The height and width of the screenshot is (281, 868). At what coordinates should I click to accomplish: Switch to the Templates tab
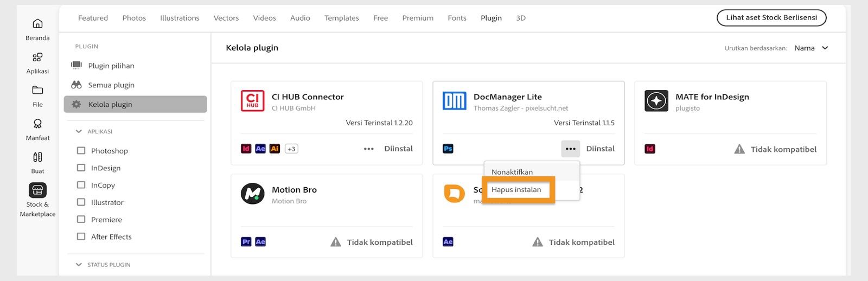(x=342, y=18)
